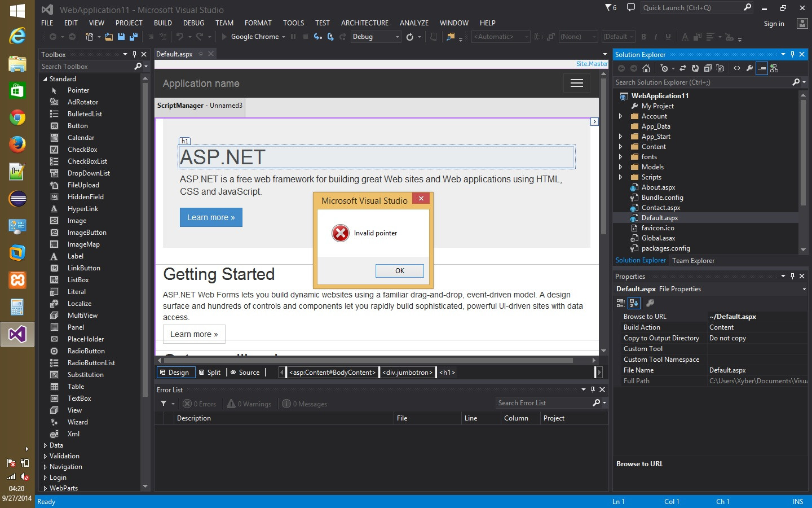This screenshot has width=812, height=508.
Task: Pin the Toolbox panel
Action: click(134, 54)
